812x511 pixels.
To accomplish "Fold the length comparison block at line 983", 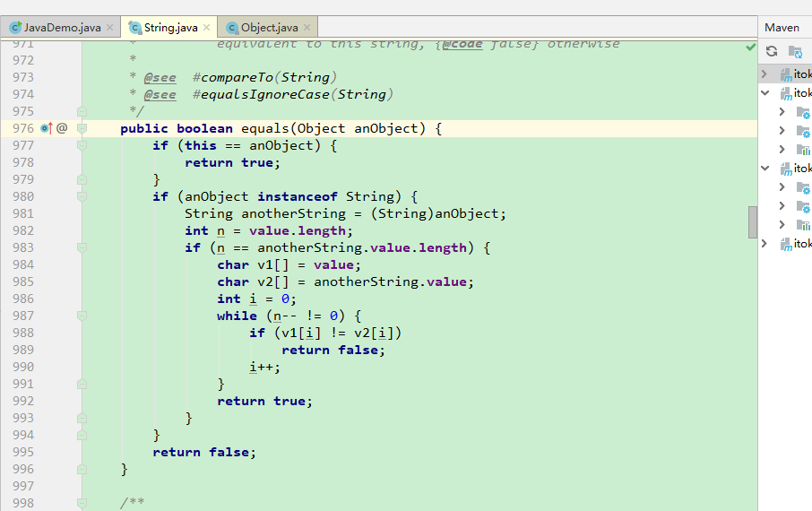I will (82, 247).
